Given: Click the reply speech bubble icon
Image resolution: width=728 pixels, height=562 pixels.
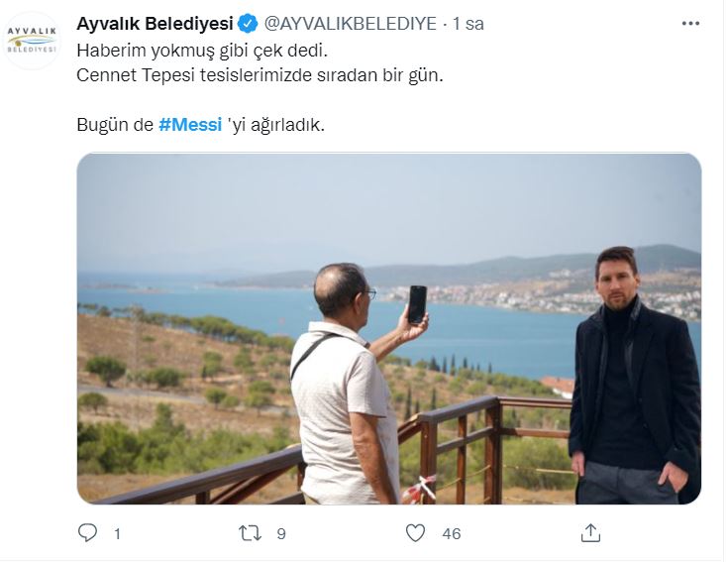Looking at the screenshot, I should coord(87,532).
